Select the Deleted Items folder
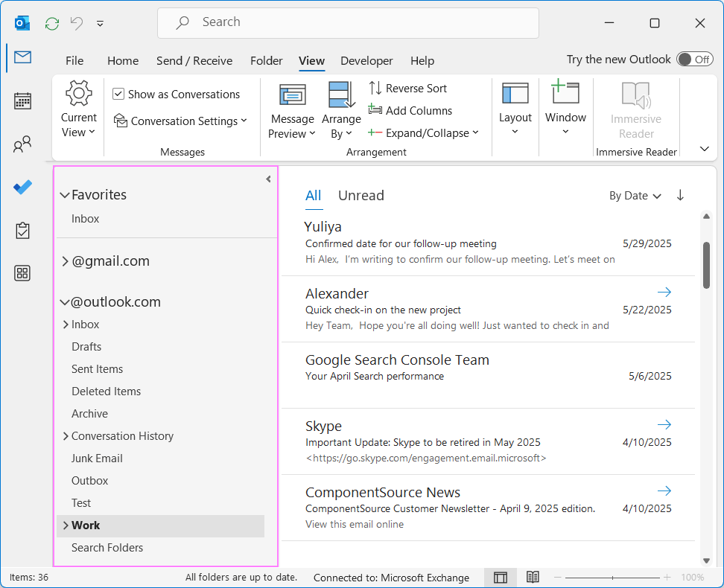The image size is (724, 588). click(x=107, y=392)
